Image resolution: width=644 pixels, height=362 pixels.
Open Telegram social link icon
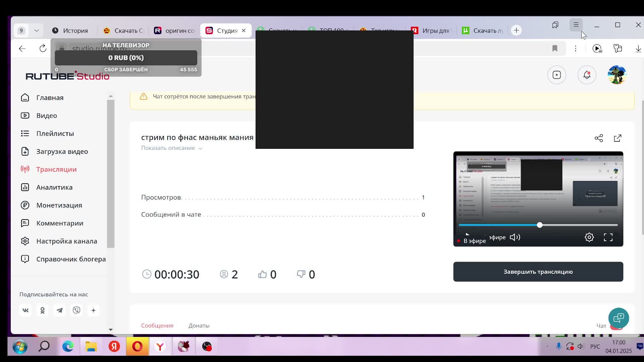[60, 310]
